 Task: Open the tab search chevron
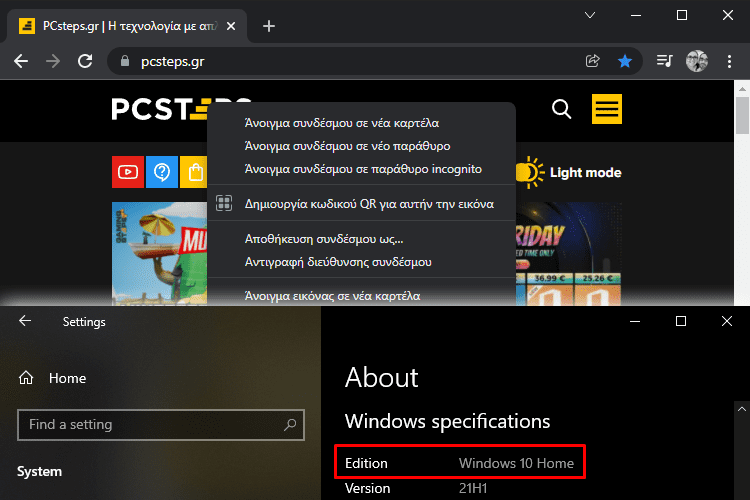590,15
